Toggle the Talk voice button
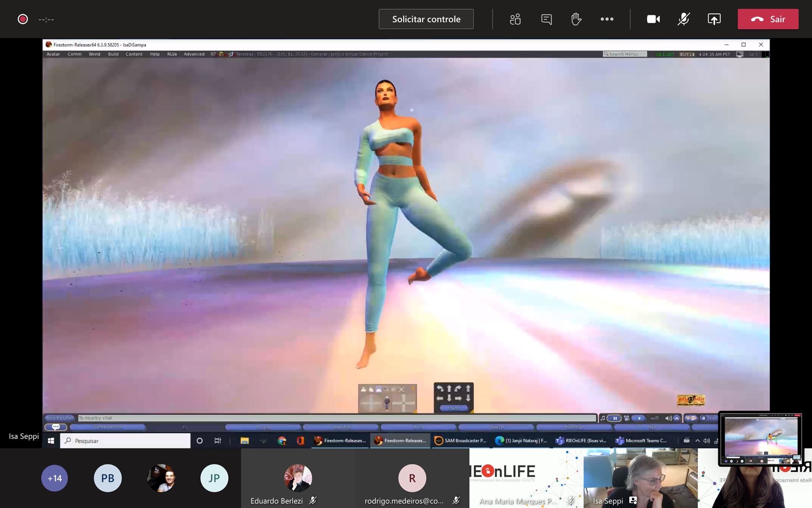Image resolution: width=812 pixels, height=508 pixels. pos(709,418)
